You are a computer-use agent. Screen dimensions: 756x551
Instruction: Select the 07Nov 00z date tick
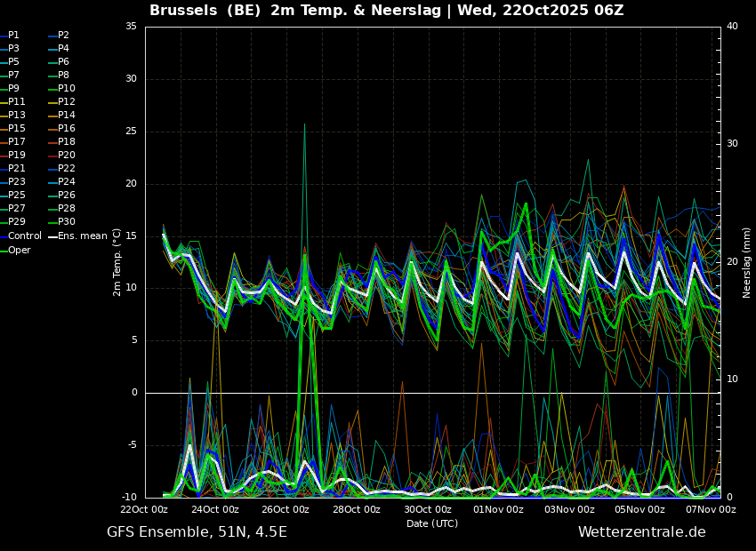[711, 510]
